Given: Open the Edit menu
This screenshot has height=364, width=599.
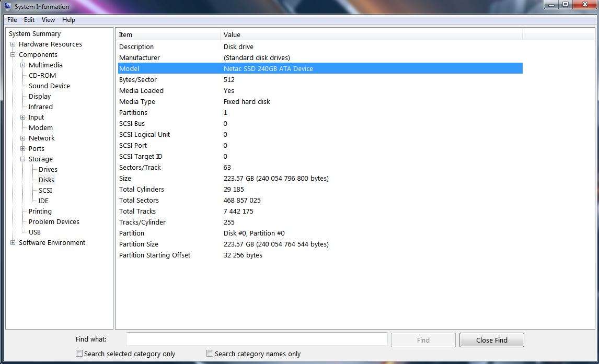Looking at the screenshot, I should pyautogui.click(x=29, y=20).
